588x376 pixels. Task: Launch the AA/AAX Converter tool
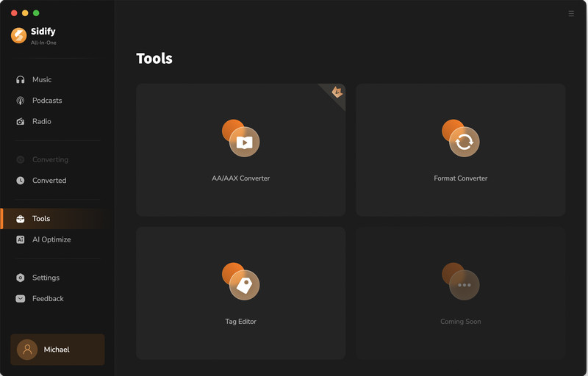pyautogui.click(x=241, y=150)
